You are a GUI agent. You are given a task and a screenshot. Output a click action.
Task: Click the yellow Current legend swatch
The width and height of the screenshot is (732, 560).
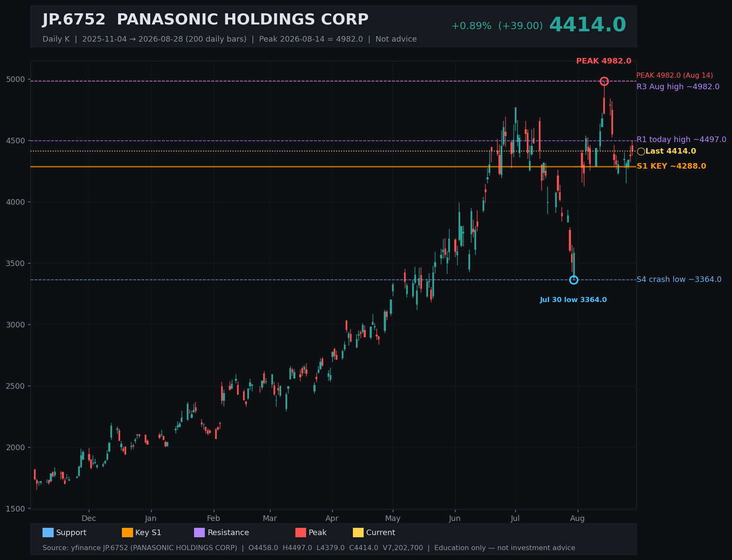[x=358, y=533]
